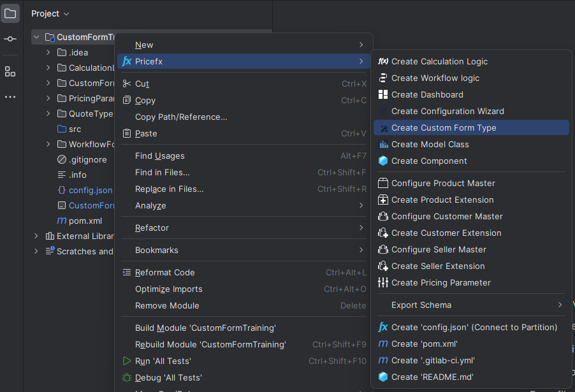Click the box icon for Configure Product Master
Screen dimensions: 575x392
[x=383, y=183]
